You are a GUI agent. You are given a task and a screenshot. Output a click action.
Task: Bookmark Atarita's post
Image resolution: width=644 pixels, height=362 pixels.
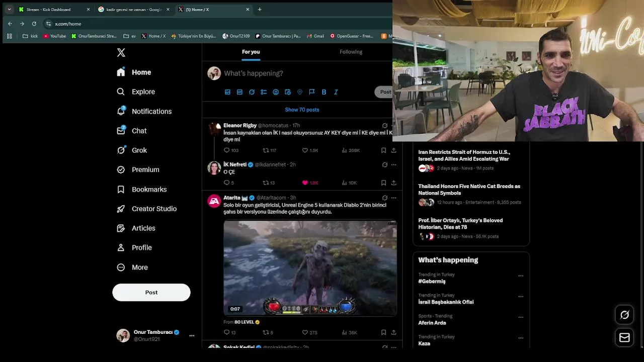383,332
